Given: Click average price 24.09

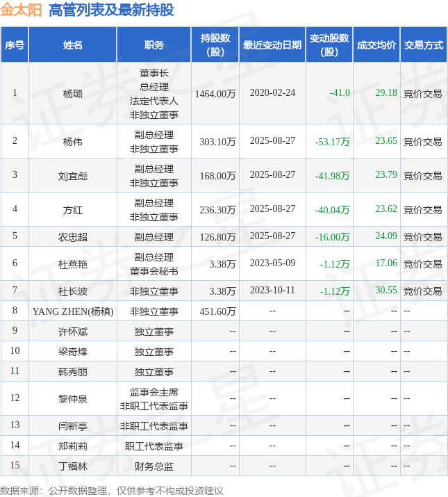Looking at the screenshot, I should [x=386, y=236].
